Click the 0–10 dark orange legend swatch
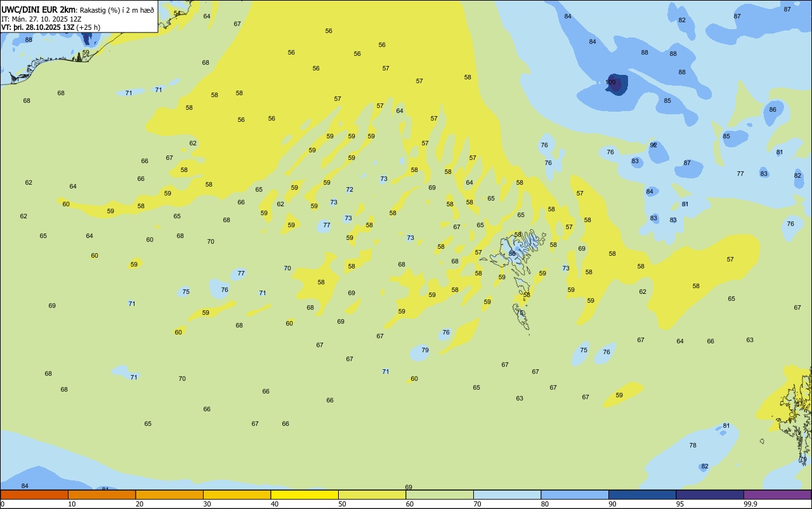This screenshot has height=509, width=812. [x=34, y=494]
